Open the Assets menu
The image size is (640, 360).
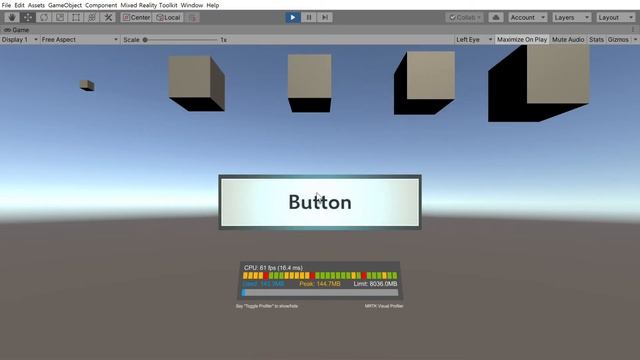[36, 5]
